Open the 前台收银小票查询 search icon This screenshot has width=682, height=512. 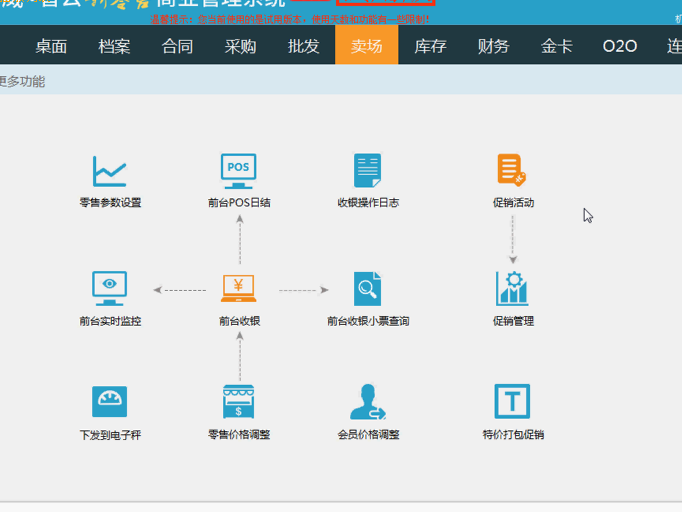[368, 289]
